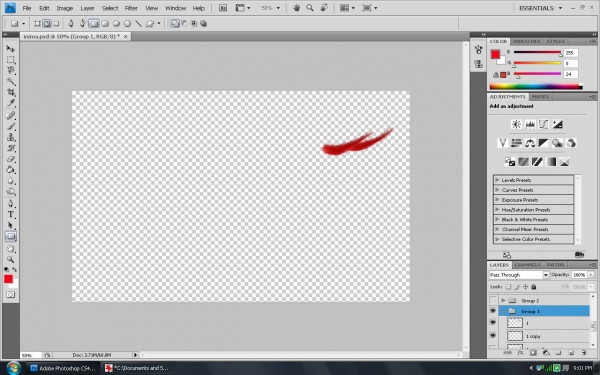600x375 pixels.
Task: Enable Paths mode in options bar
Action: tap(47, 24)
